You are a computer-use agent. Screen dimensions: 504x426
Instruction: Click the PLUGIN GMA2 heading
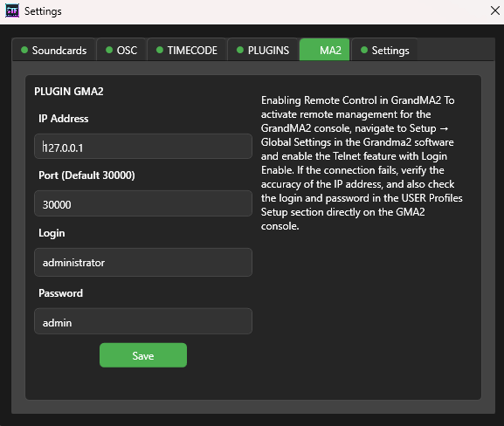(x=69, y=92)
